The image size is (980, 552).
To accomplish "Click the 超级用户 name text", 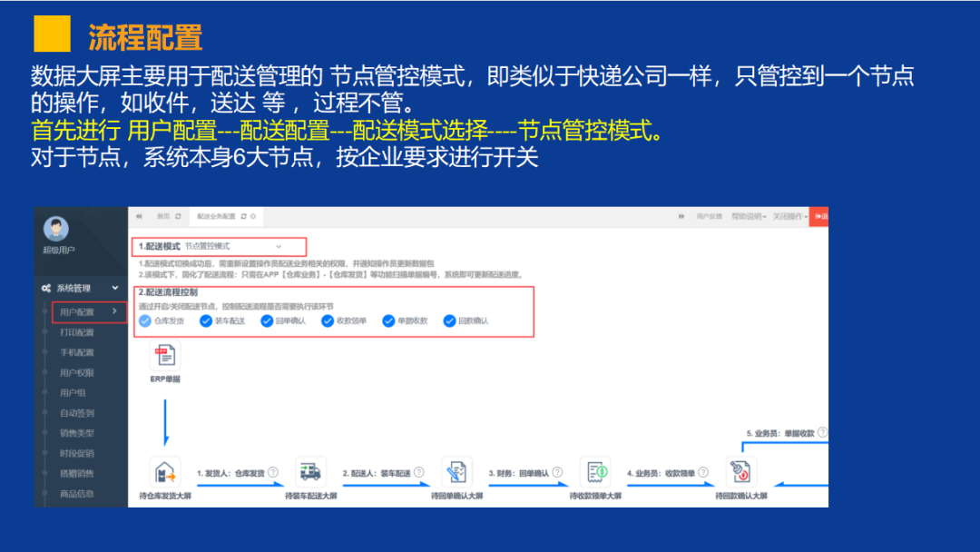I will (x=59, y=250).
